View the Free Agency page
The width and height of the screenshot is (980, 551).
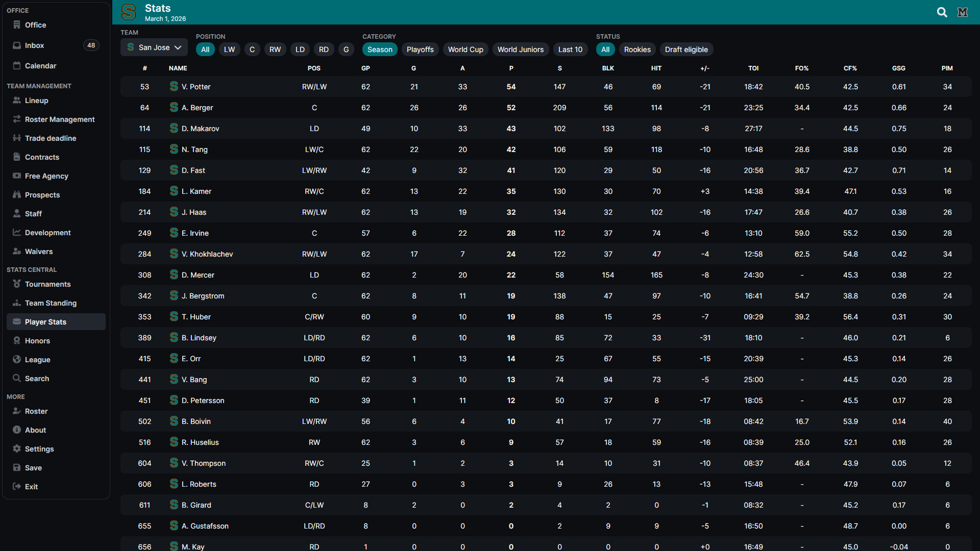(x=46, y=176)
